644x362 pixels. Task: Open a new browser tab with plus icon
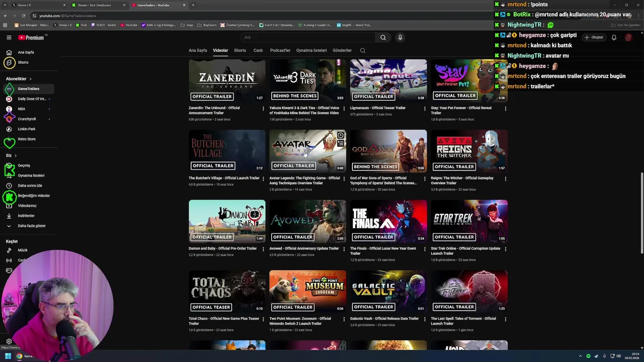point(193,5)
